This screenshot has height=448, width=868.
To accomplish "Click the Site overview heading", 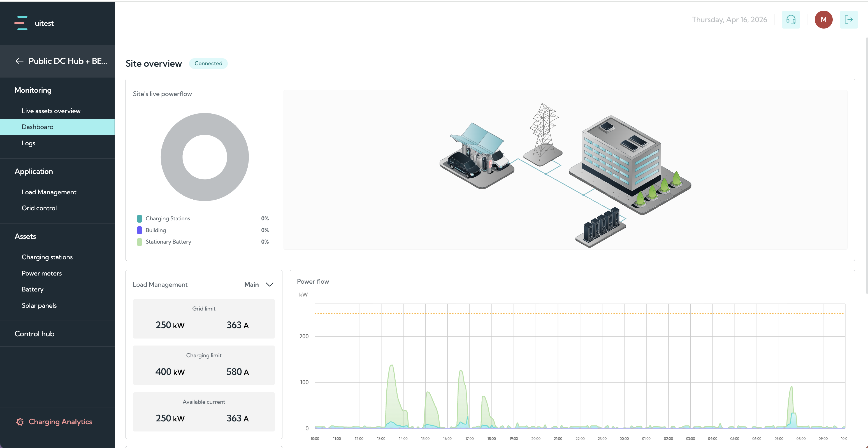I will point(154,63).
